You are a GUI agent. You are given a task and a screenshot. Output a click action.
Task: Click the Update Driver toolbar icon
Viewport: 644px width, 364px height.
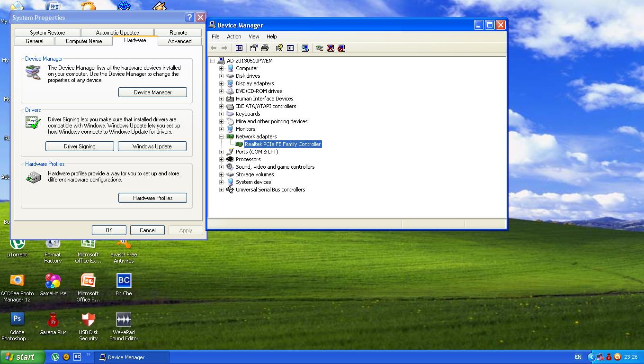(x=320, y=48)
